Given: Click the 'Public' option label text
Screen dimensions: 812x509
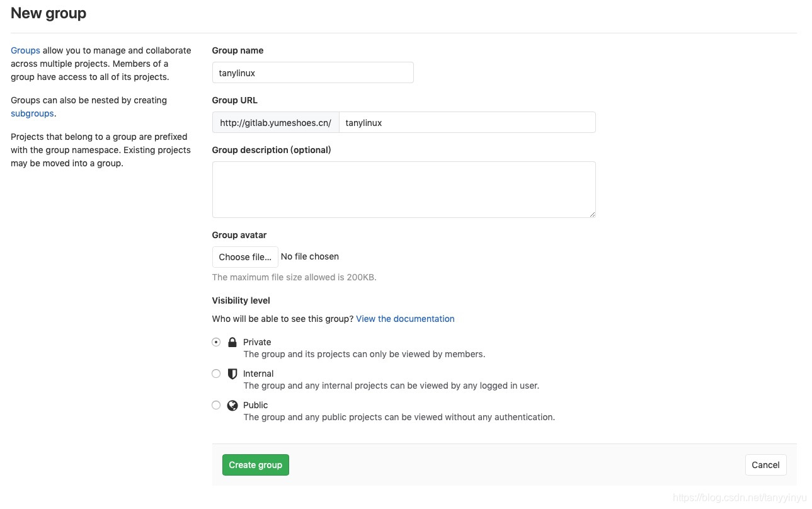Looking at the screenshot, I should tap(256, 405).
